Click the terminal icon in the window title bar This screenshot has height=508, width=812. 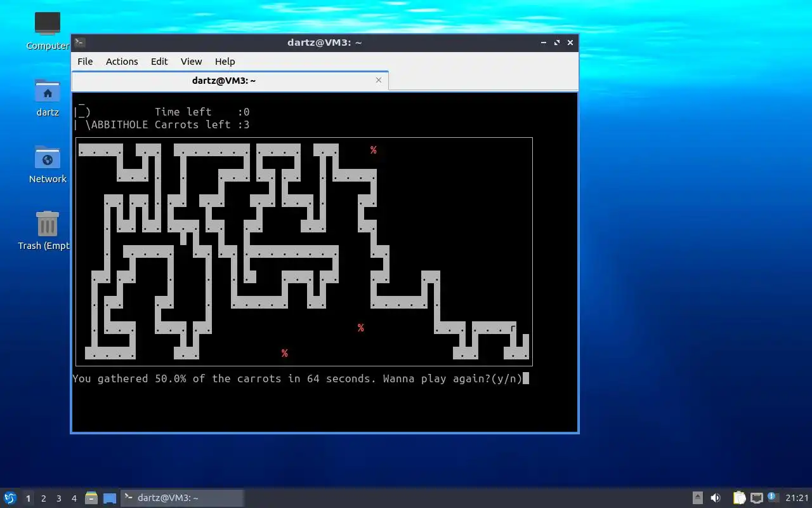(x=80, y=43)
